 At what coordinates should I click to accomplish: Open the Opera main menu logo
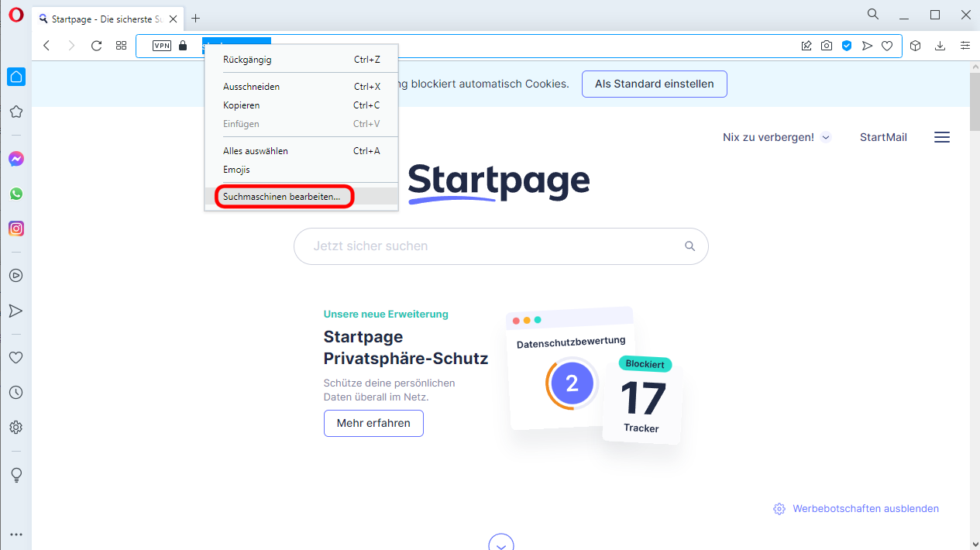tap(15, 15)
